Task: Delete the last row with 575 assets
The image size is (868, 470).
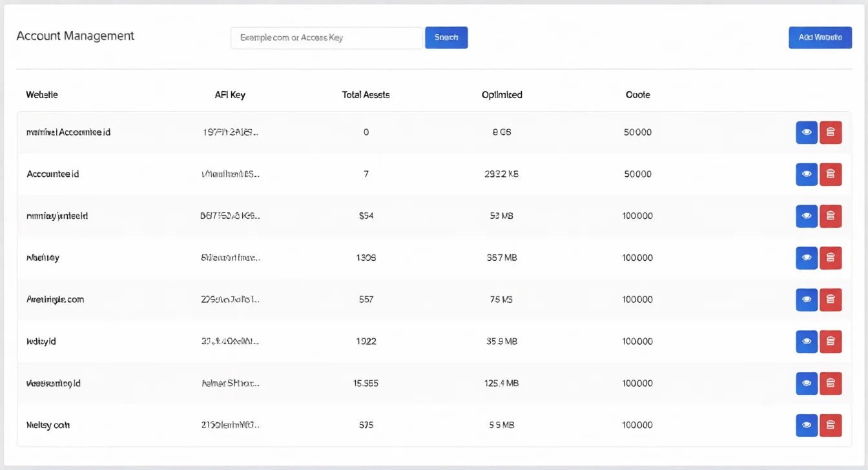Action: point(831,425)
